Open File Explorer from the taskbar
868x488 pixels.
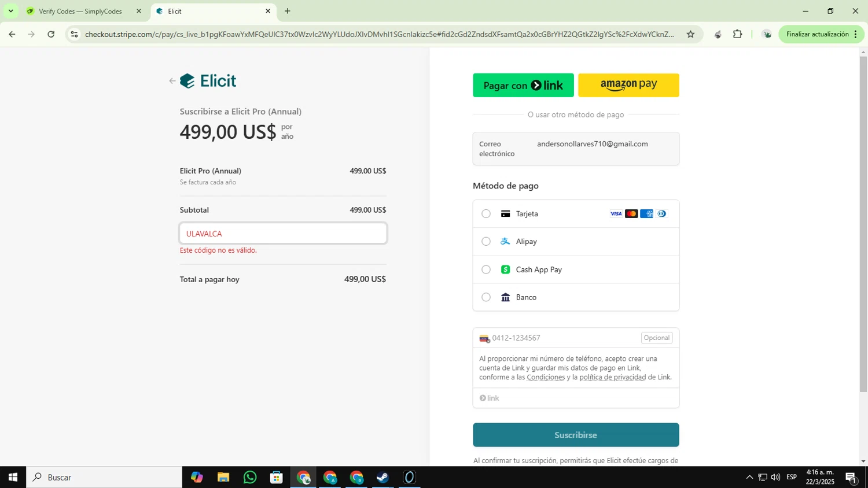pos(223,477)
